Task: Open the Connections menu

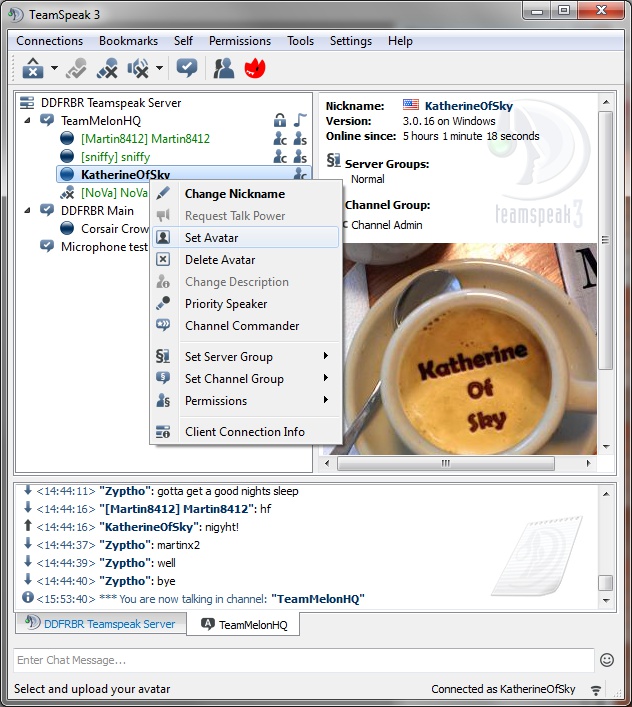Action: pyautogui.click(x=50, y=41)
